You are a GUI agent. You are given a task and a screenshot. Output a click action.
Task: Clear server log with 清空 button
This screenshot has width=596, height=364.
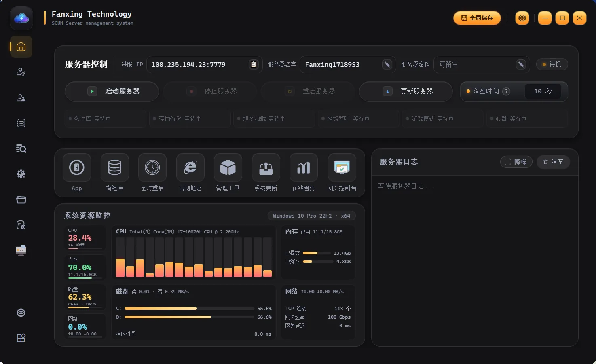tap(553, 162)
